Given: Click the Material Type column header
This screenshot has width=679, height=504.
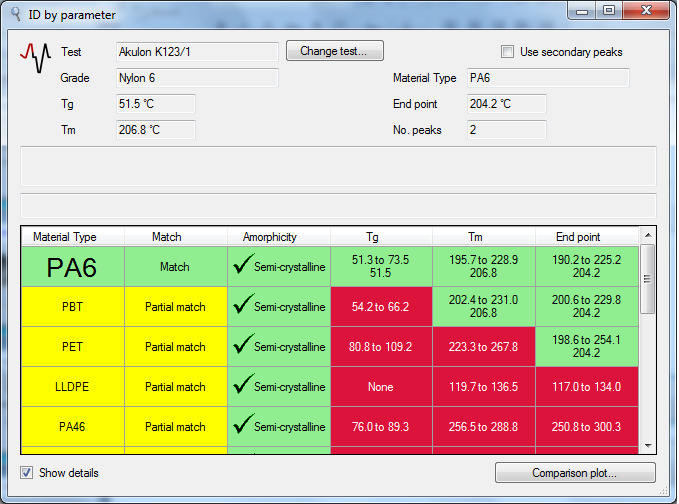Looking at the screenshot, I should [x=72, y=237].
